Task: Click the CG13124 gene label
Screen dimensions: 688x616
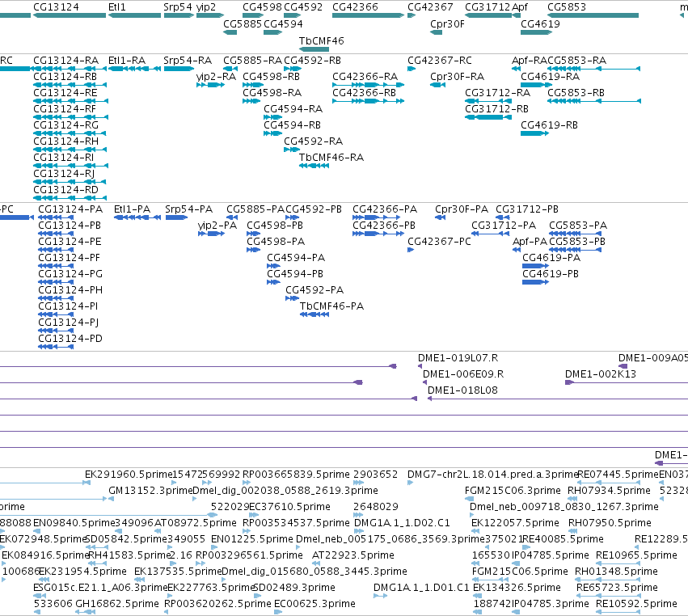Action: point(56,7)
